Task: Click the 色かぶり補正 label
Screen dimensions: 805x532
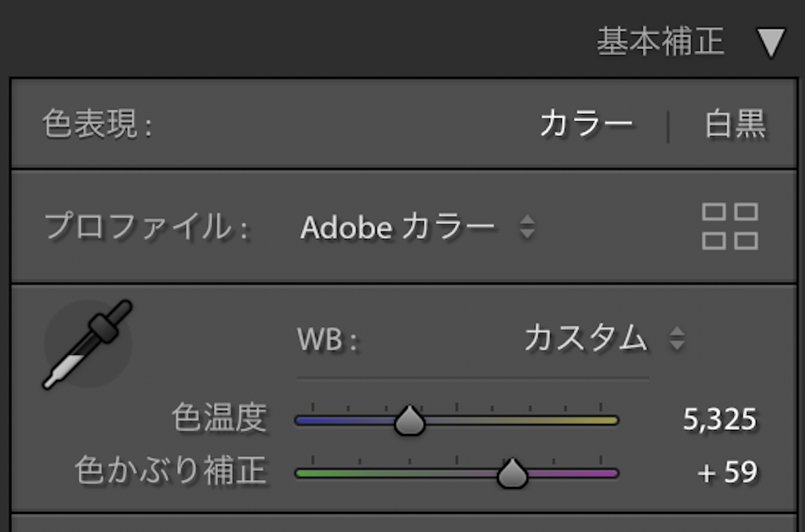Action: coord(172,472)
